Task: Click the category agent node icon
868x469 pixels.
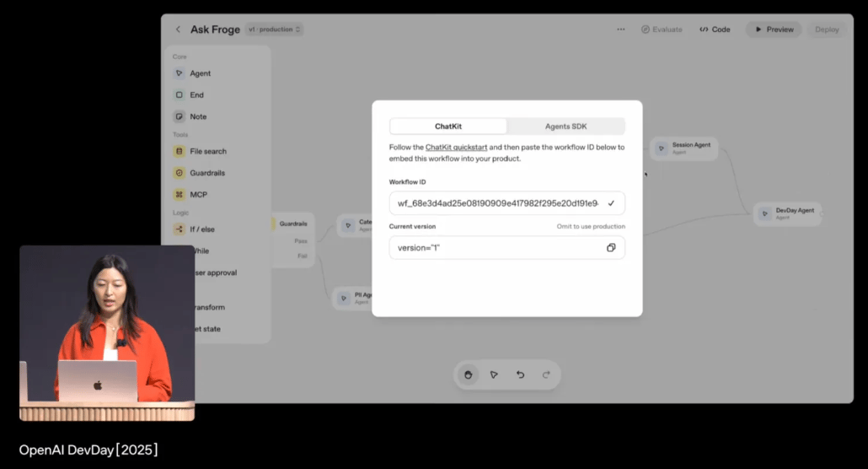Action: click(348, 225)
